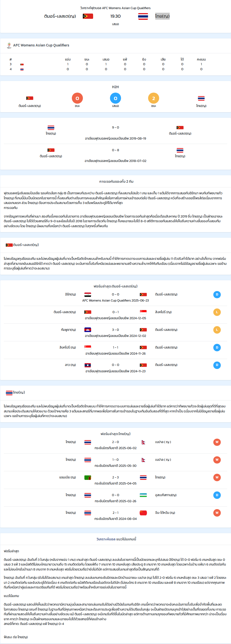Click the Timor-Leste flag in match header
231x644 pixels.
click(x=88, y=16)
